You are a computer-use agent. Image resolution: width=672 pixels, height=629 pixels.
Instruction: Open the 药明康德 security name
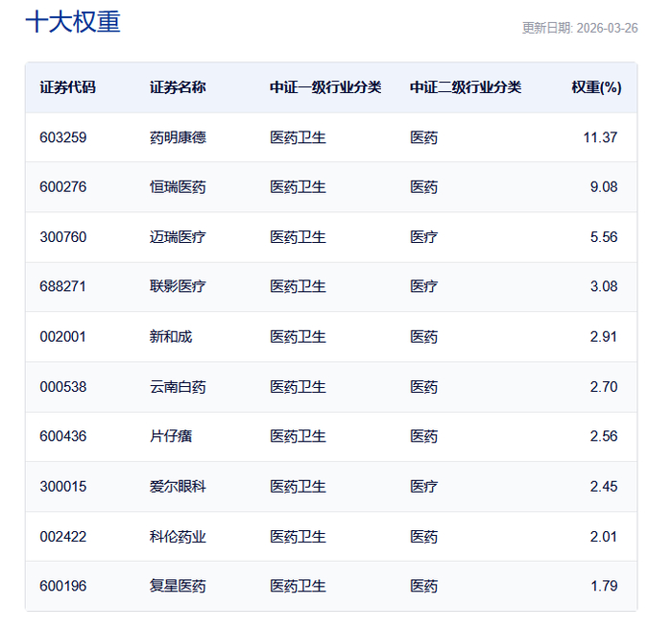(178, 137)
